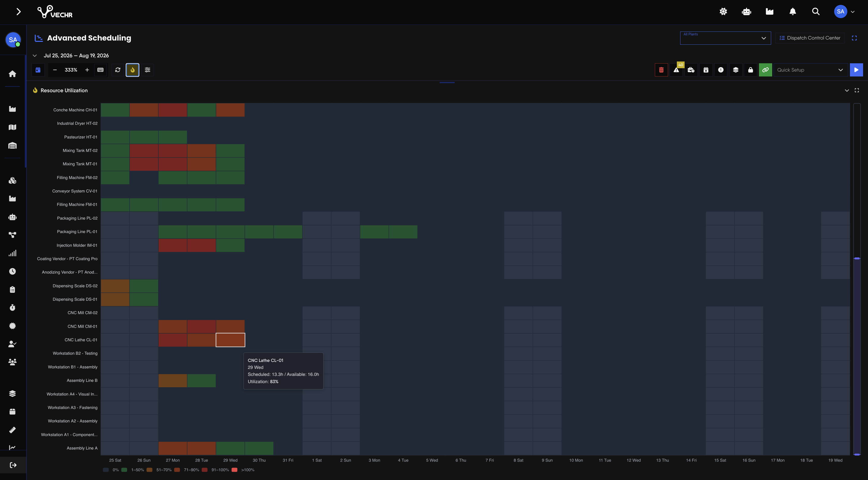Click the blue play run button
The image size is (868, 480).
pos(856,70)
